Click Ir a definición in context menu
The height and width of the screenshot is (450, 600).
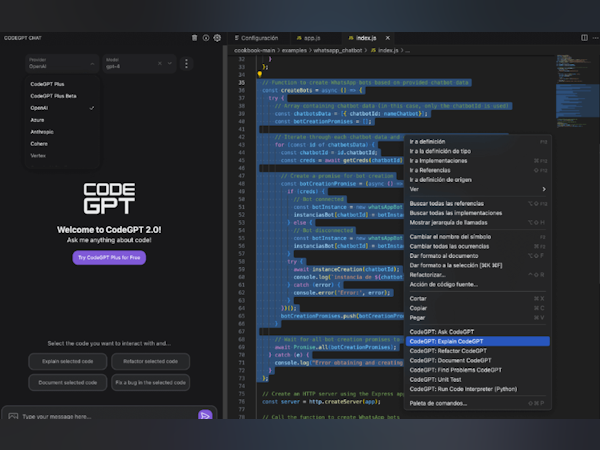click(478, 142)
